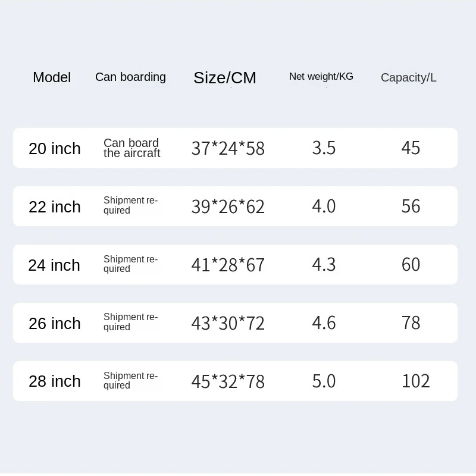
Task: Click the Net weight/KG column header
Action: [321, 76]
